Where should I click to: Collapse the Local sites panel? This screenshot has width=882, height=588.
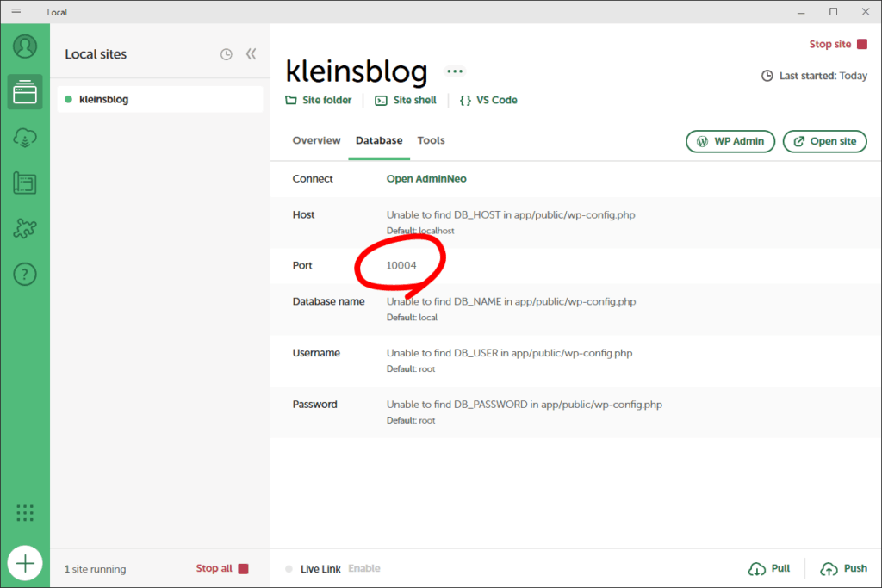(x=251, y=54)
